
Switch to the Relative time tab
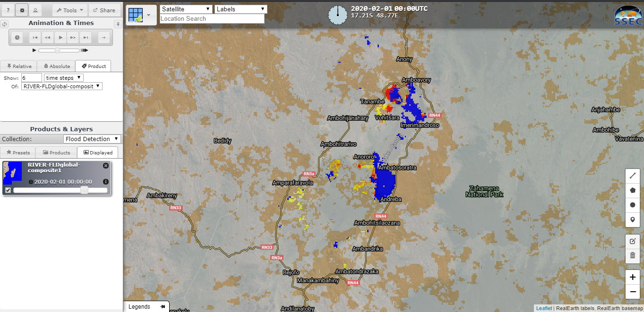pyautogui.click(x=19, y=66)
